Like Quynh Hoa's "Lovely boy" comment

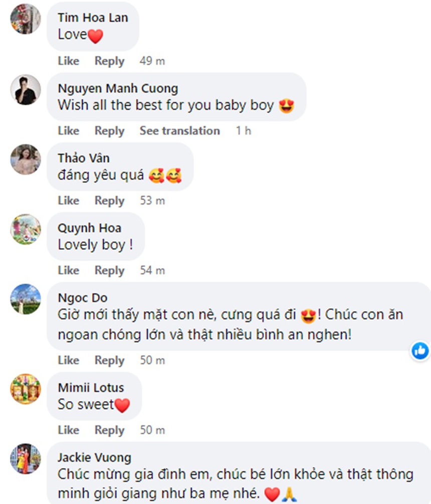click(68, 270)
